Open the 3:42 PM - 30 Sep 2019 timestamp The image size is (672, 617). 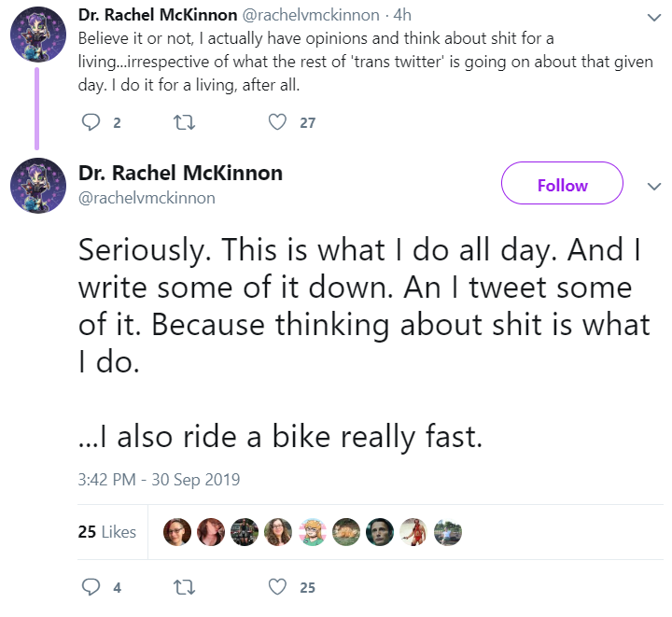pos(159,480)
